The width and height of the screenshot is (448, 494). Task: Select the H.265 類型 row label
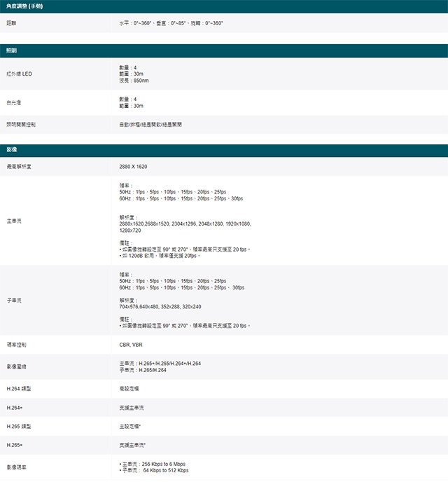click(18, 426)
